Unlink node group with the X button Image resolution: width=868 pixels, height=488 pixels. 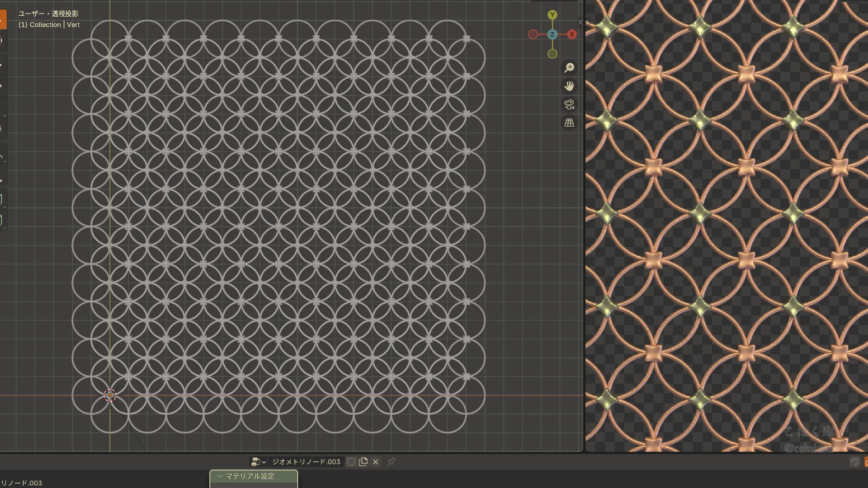375,462
